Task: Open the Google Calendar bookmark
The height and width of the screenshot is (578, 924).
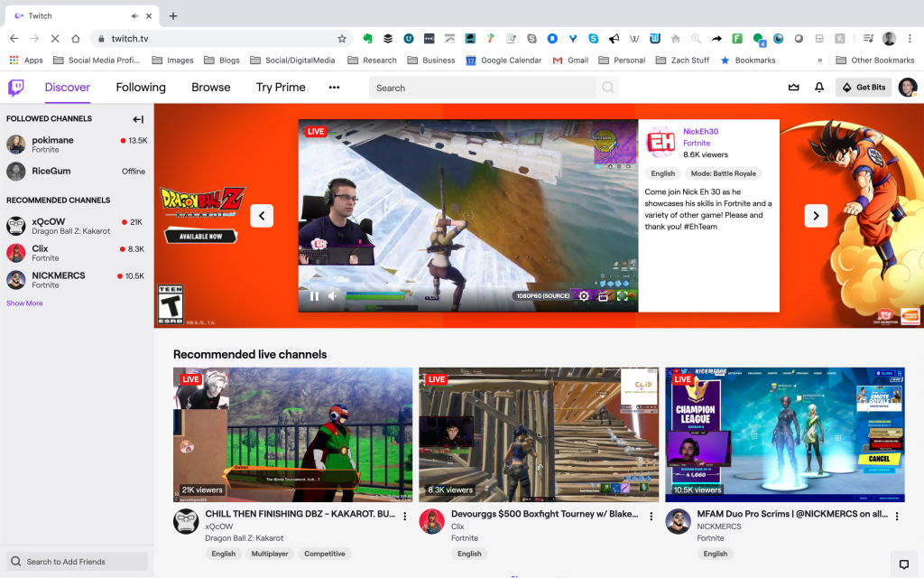Action: [x=504, y=61]
